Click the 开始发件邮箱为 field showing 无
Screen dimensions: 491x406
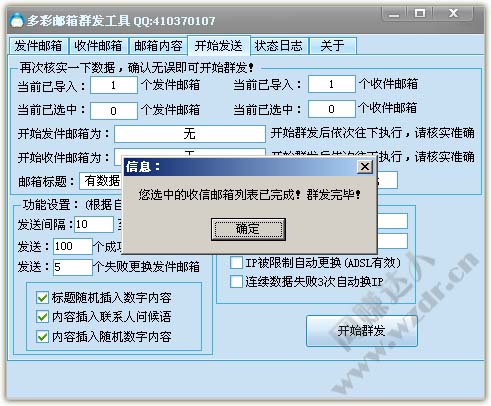(x=190, y=134)
